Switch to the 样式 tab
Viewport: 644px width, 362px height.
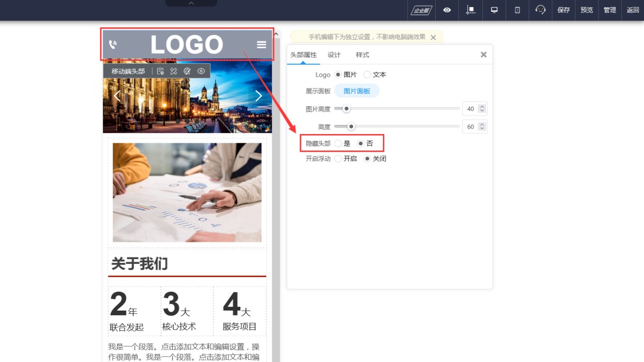click(x=362, y=55)
